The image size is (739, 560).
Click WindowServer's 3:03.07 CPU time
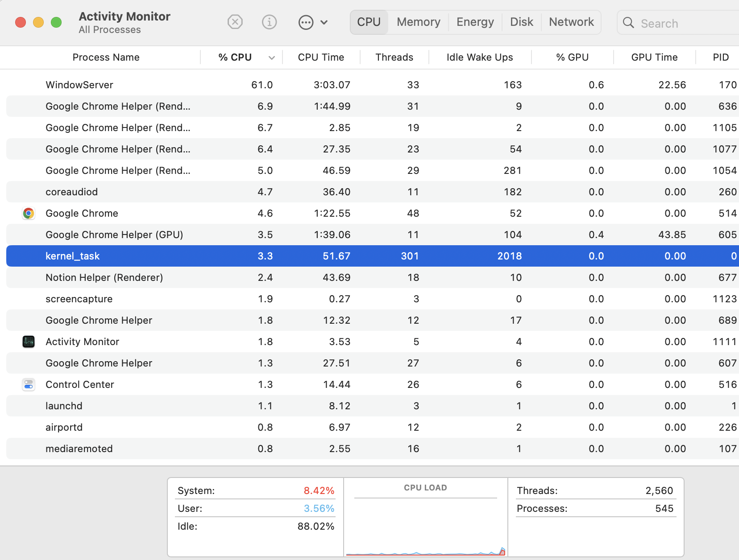point(332,85)
